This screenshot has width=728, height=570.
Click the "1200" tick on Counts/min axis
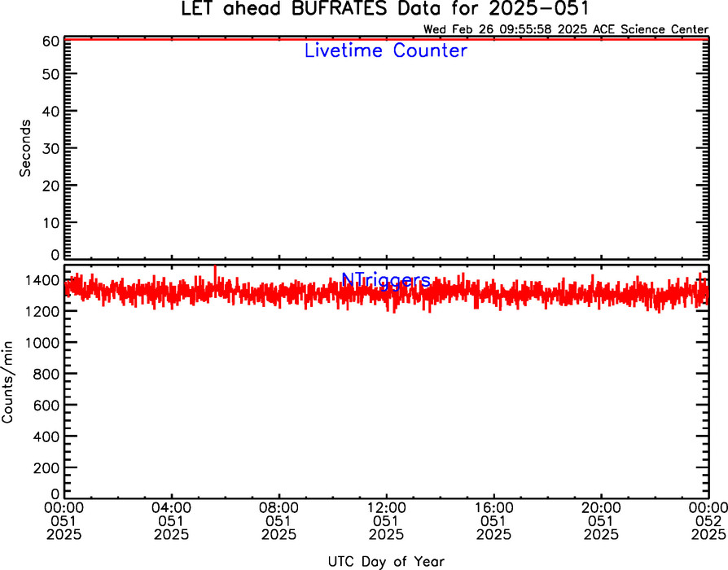42,311
